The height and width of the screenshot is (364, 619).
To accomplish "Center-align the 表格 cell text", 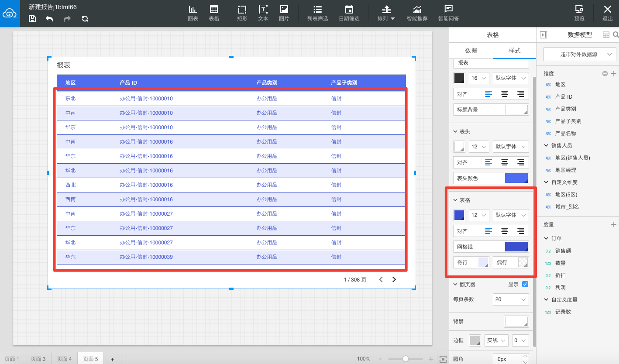I will [505, 231].
